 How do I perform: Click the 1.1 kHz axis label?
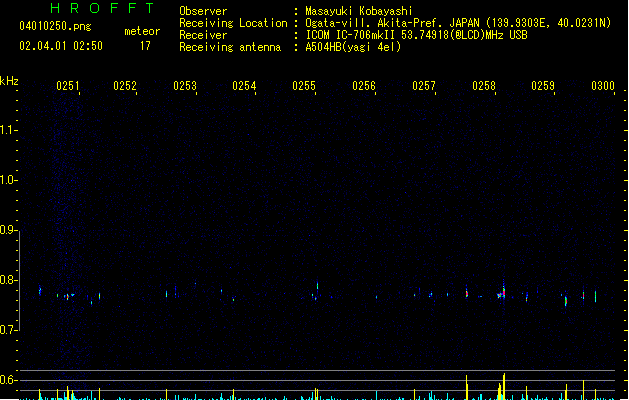(7, 130)
